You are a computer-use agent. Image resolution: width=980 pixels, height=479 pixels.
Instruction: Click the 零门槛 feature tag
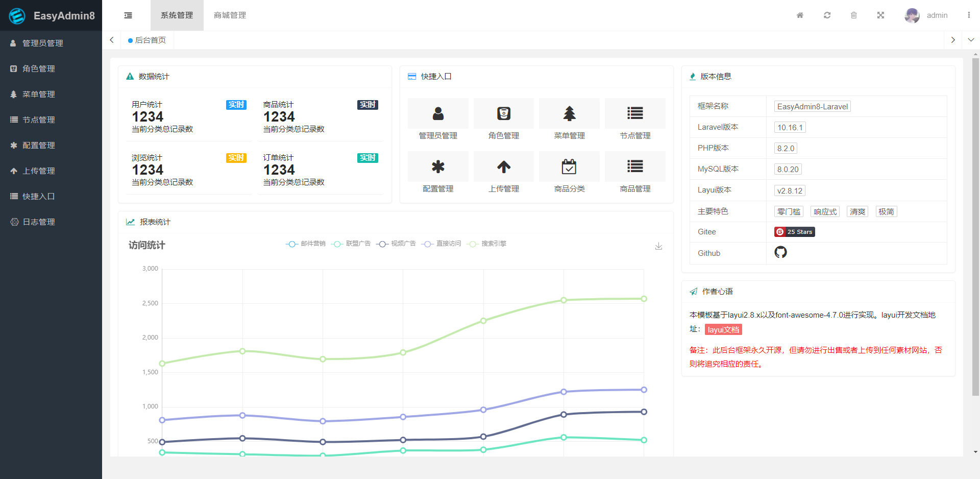point(789,211)
